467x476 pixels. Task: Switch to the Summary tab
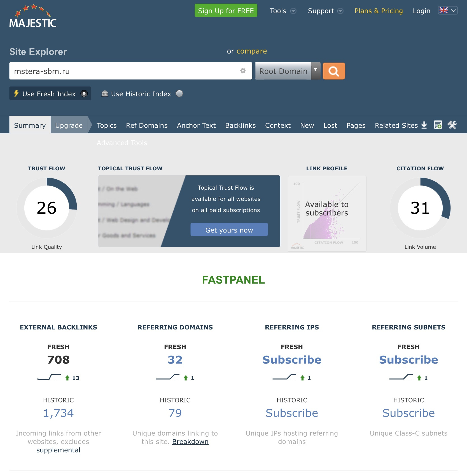tap(30, 125)
